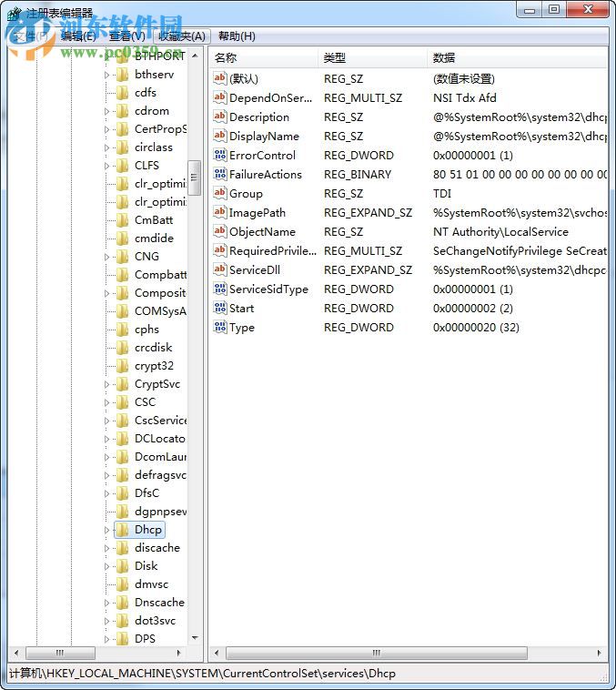
Task: Click the folder icon of DPS
Action: (x=122, y=638)
